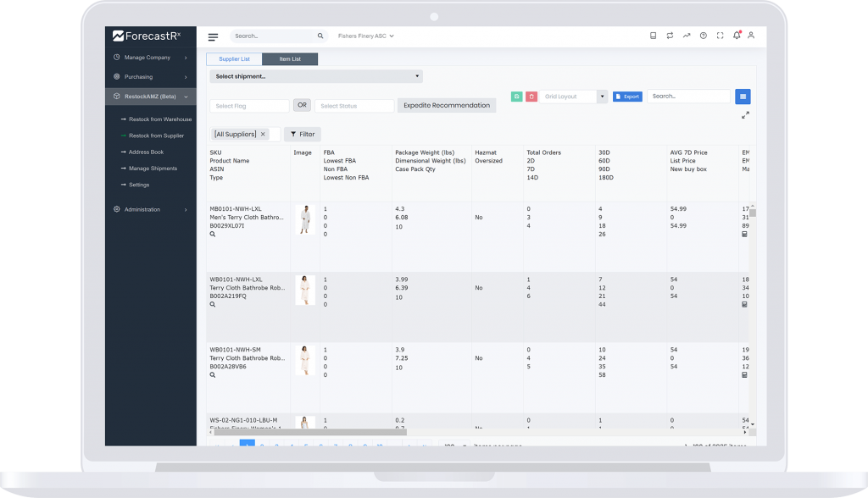The width and height of the screenshot is (868, 498).
Task: Click the Expedite Recommendation button
Action: [447, 105]
